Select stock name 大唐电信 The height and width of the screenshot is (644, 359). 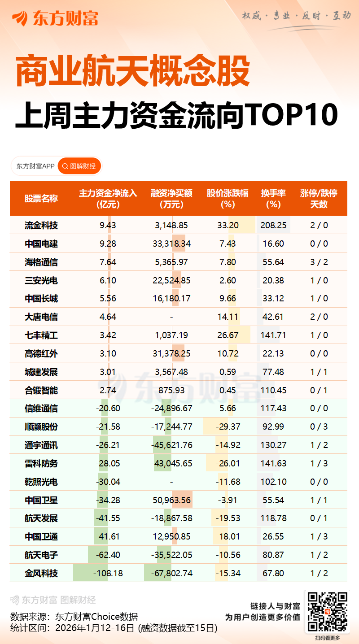pos(41,317)
